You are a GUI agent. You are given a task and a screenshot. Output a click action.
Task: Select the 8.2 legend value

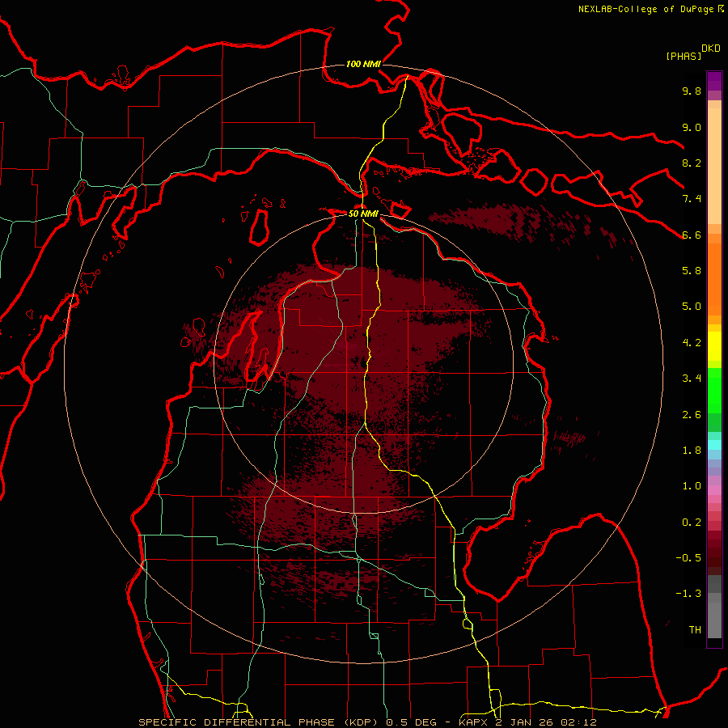pyautogui.click(x=692, y=163)
